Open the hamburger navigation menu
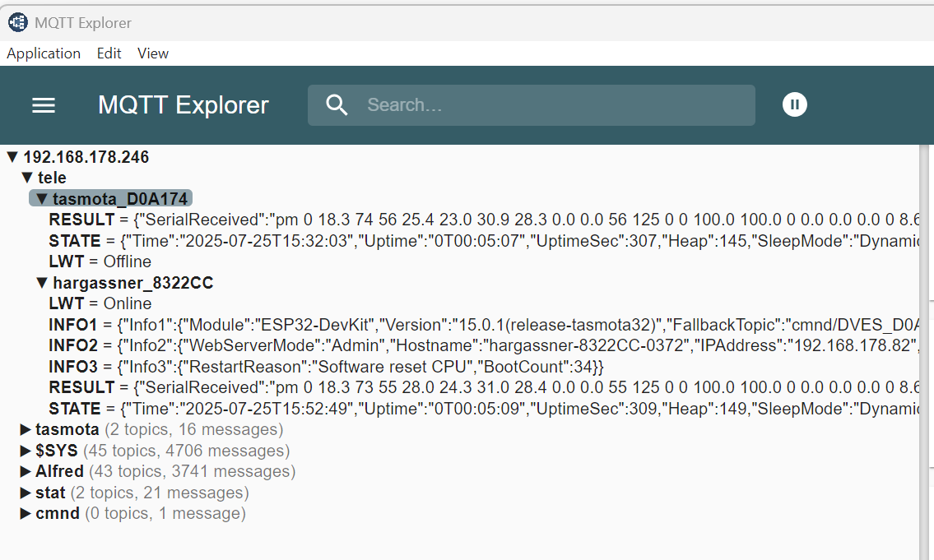This screenshot has width=934, height=560. point(44,105)
